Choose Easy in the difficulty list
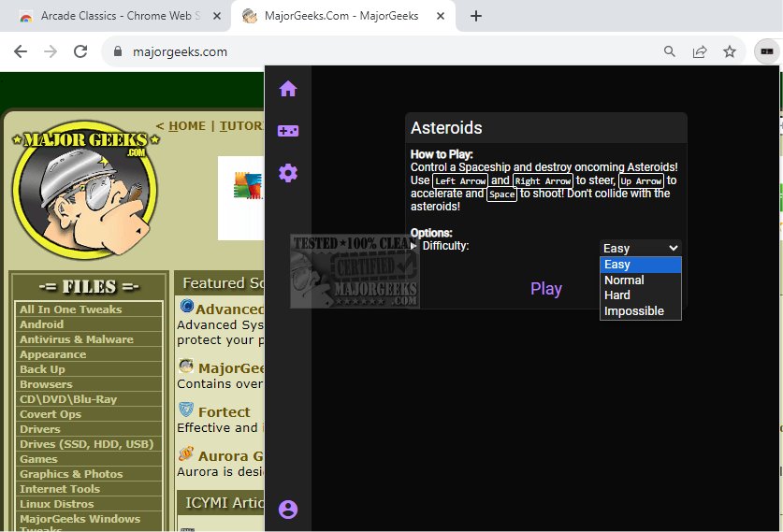Viewport: 783px width, 532px height. point(640,265)
